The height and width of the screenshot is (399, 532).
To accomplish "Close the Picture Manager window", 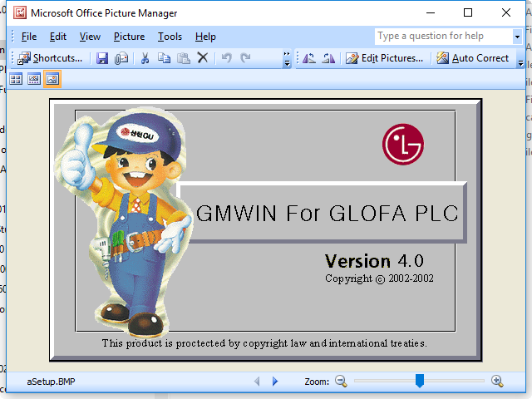I will click(x=506, y=13).
